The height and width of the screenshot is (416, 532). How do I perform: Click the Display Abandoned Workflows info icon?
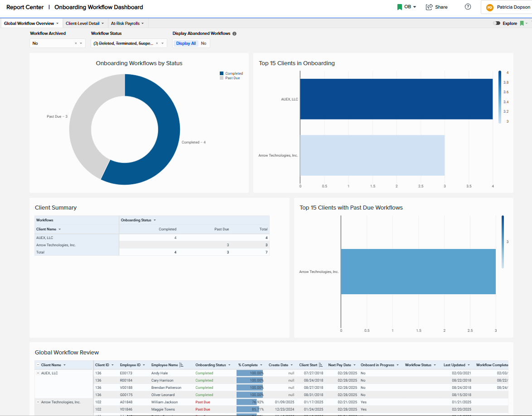pyautogui.click(x=234, y=33)
